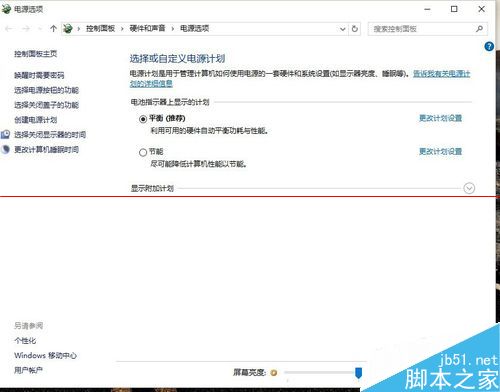Screen dimensions: 500x392
Task: Click the 控制面板 breadcrumb
Action: pyautogui.click(x=100, y=29)
